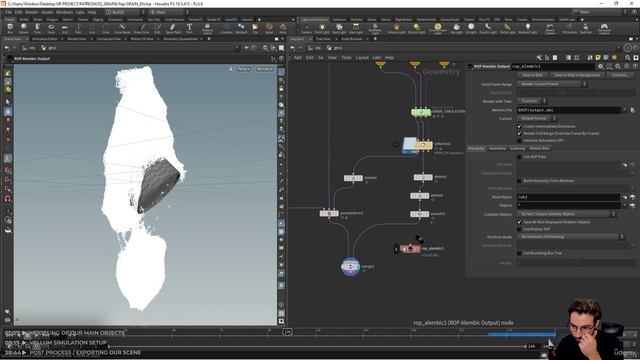Click the timeline frame scrubber
Image resolution: width=640 pixels, height=360 pixels.
coord(287,332)
